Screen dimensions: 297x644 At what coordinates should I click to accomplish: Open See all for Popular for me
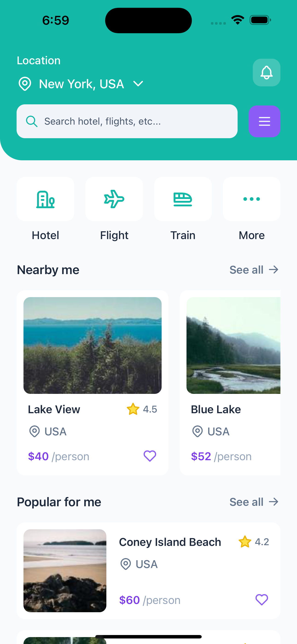254,502
